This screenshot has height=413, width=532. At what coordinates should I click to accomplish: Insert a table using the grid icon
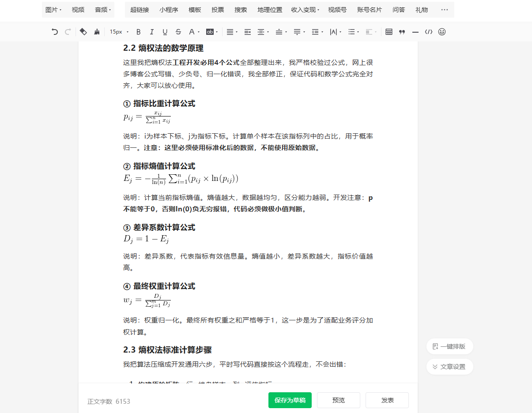click(x=389, y=32)
